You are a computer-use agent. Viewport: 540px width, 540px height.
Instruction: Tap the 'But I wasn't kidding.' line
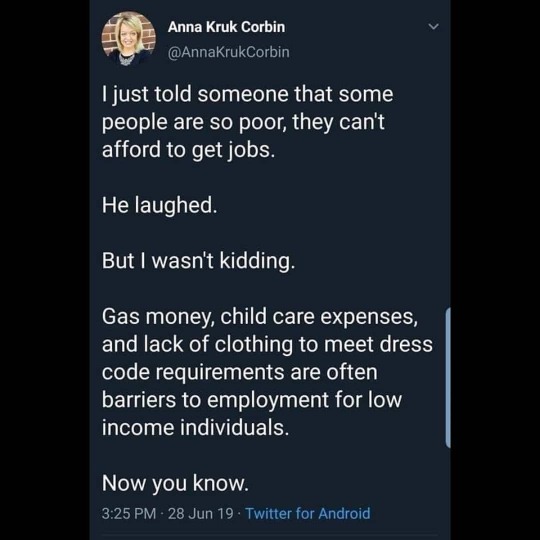198,261
